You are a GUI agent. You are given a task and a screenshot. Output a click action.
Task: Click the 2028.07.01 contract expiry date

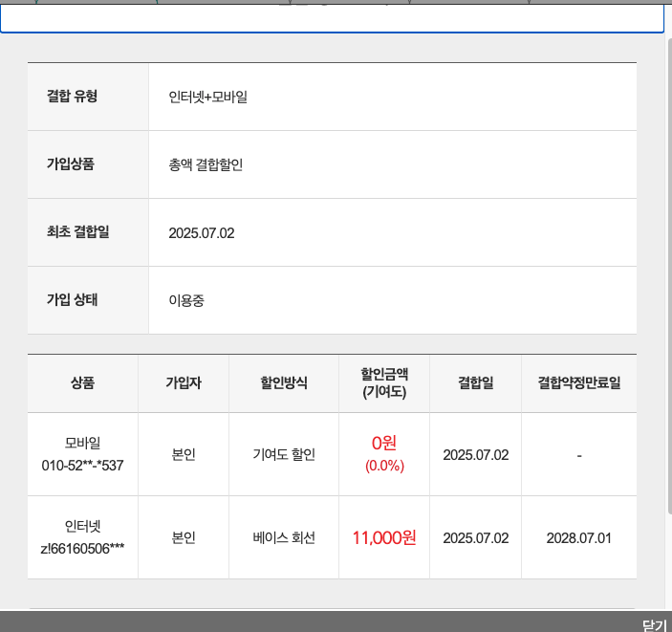coord(578,537)
